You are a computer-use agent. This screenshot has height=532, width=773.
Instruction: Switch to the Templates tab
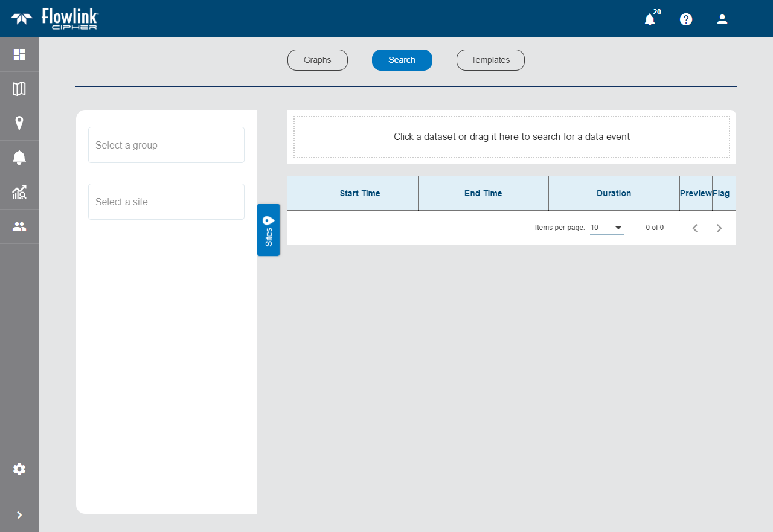tap(490, 60)
